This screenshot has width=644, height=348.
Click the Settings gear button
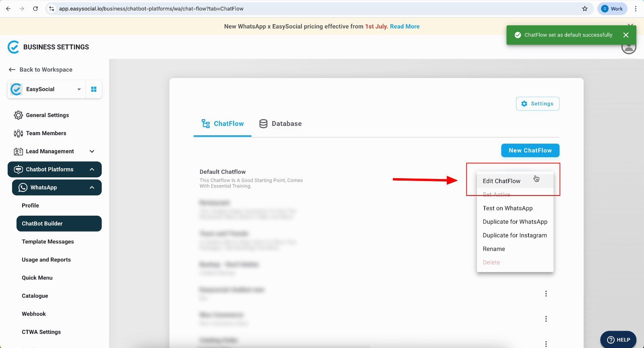pyautogui.click(x=537, y=103)
